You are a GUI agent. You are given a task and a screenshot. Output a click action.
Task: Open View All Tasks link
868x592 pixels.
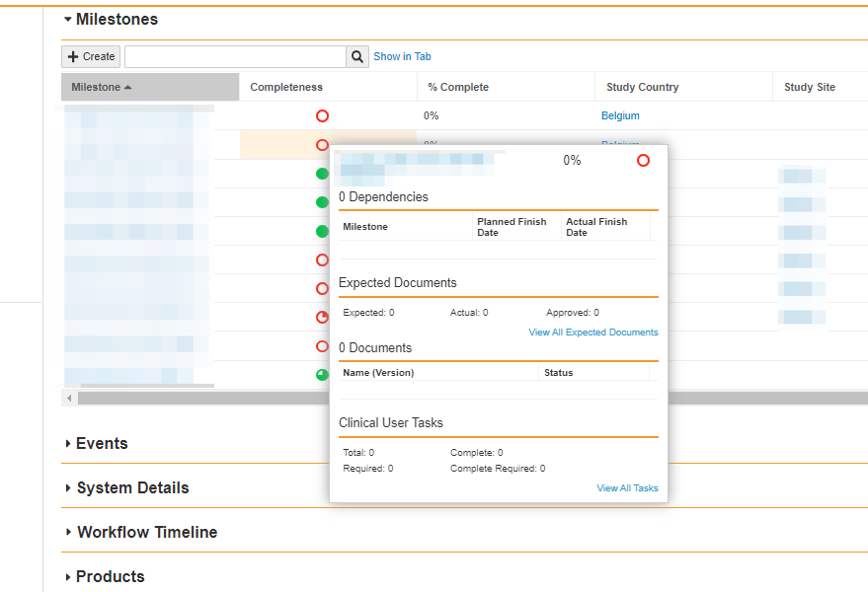point(627,488)
